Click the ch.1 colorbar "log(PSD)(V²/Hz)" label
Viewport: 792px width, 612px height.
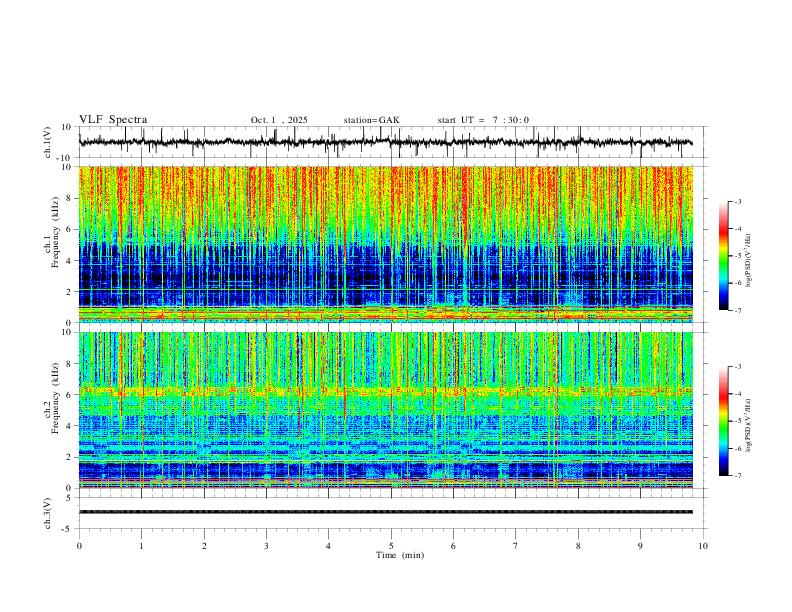pos(749,261)
